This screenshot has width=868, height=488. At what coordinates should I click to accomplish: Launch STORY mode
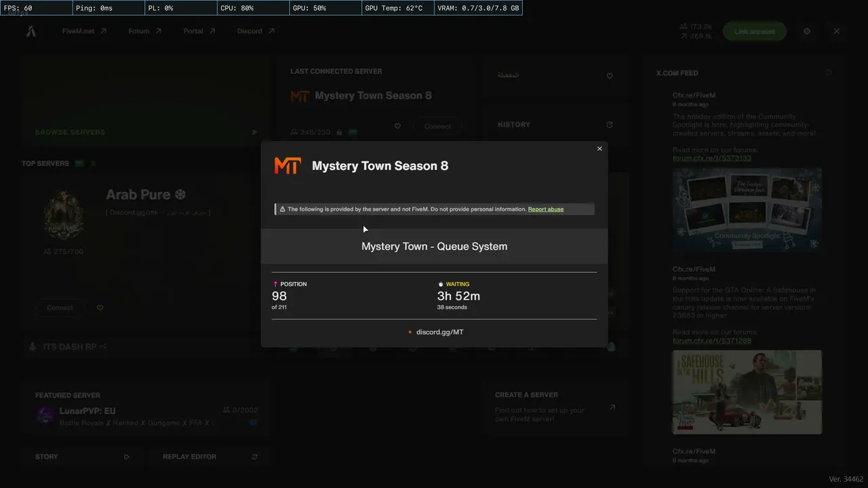[82, 457]
